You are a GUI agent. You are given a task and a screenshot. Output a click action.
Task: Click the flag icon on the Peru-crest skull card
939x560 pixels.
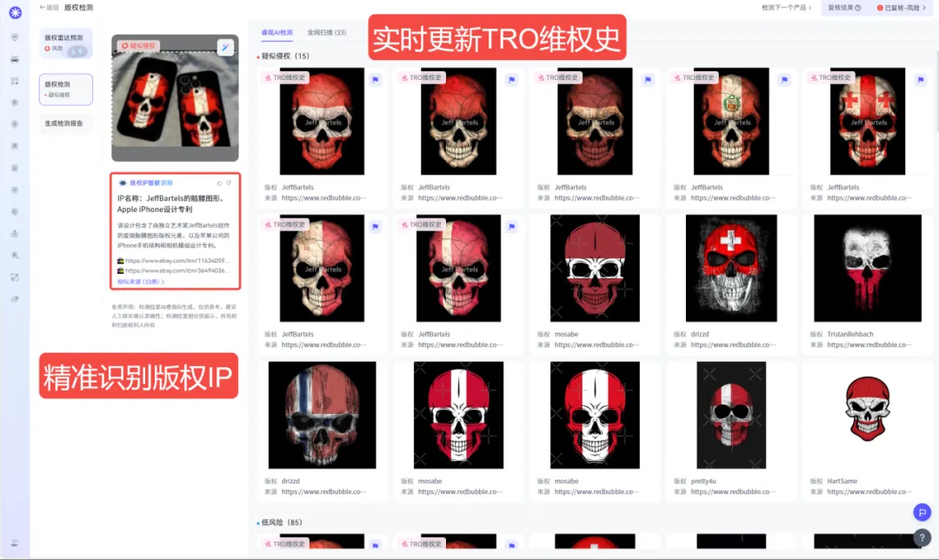(784, 80)
